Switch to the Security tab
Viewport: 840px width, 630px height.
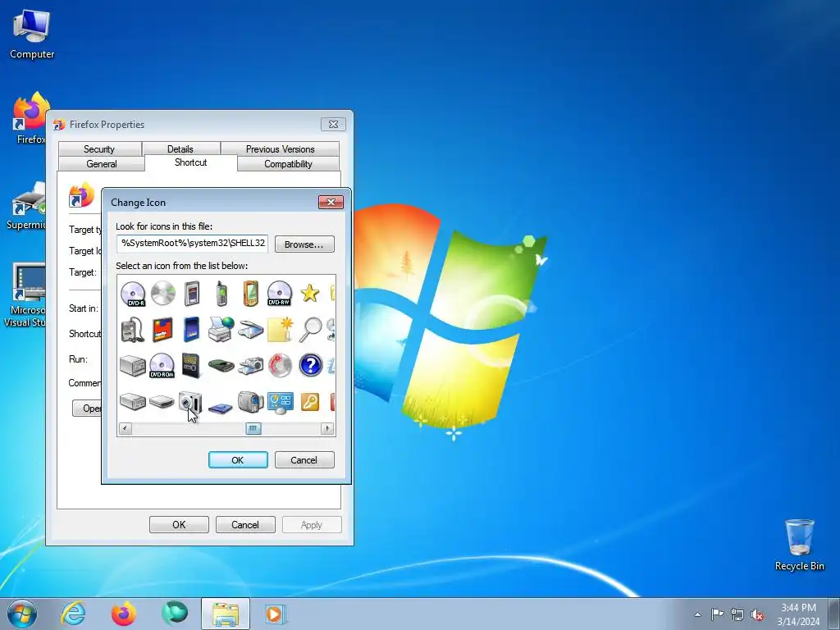pos(99,149)
